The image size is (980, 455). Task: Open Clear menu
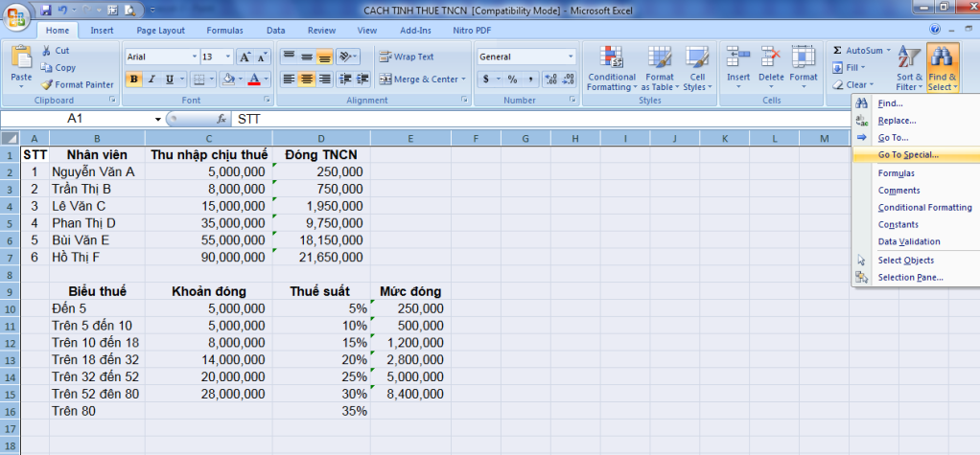(x=852, y=84)
